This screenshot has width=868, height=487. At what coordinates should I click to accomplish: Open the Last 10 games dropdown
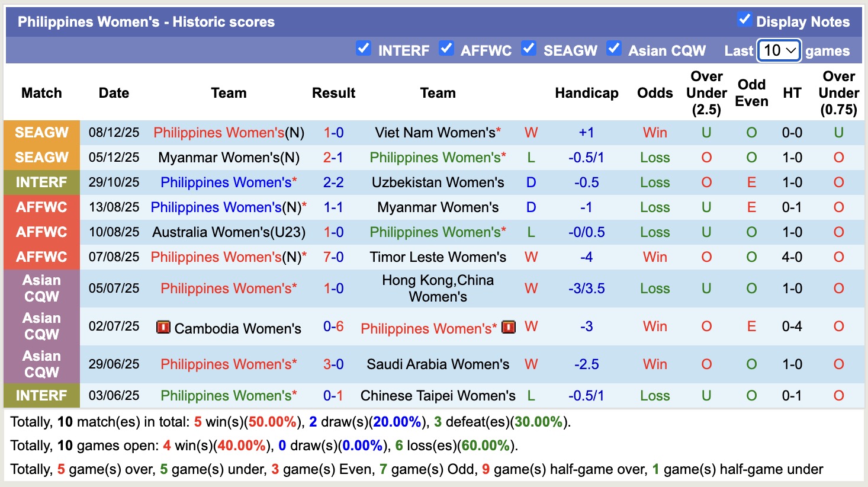[779, 51]
